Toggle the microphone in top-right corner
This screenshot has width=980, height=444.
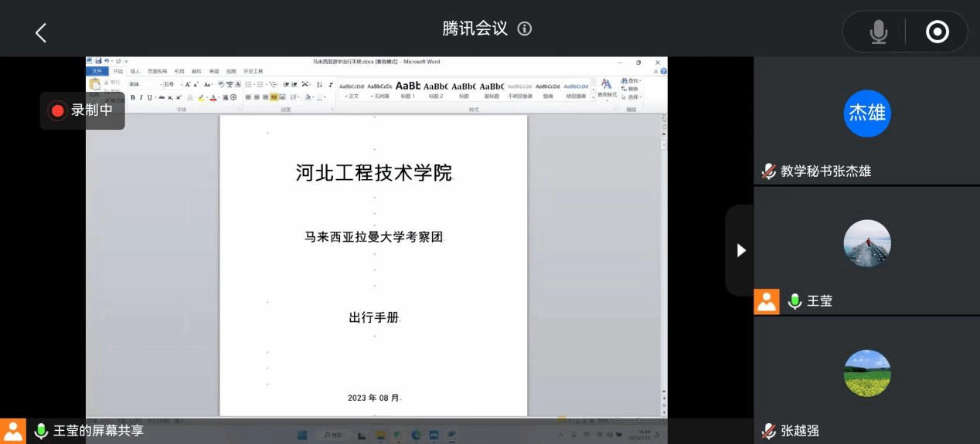[878, 32]
